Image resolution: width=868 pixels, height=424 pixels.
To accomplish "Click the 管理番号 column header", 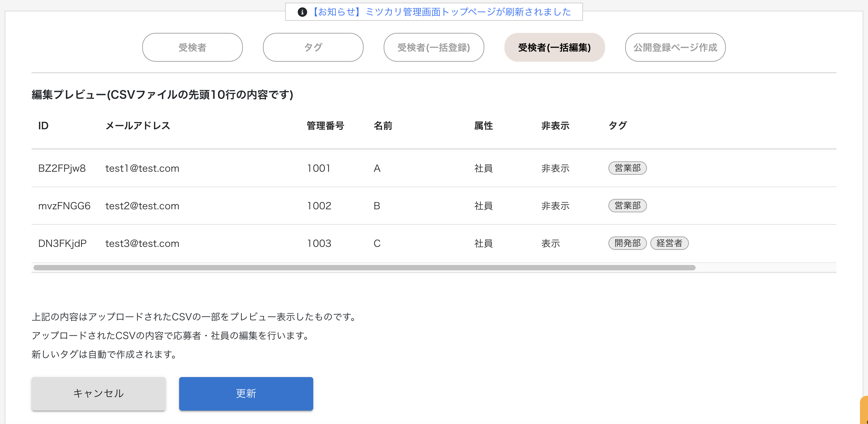I will (x=325, y=126).
